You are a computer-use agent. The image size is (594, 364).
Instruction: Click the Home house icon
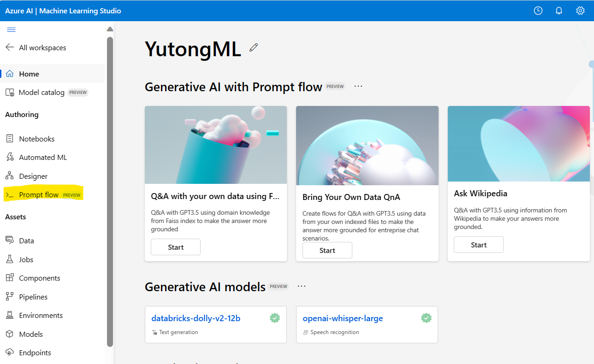(10, 74)
